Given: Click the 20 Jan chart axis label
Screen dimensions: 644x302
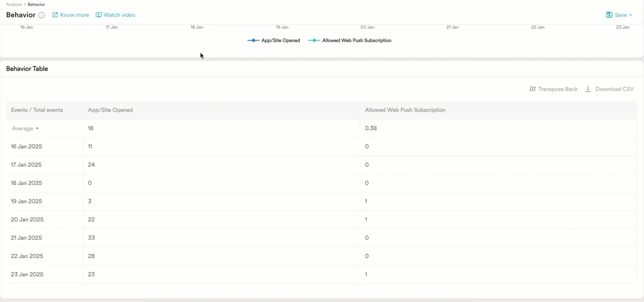Looking at the screenshot, I should [x=367, y=27].
